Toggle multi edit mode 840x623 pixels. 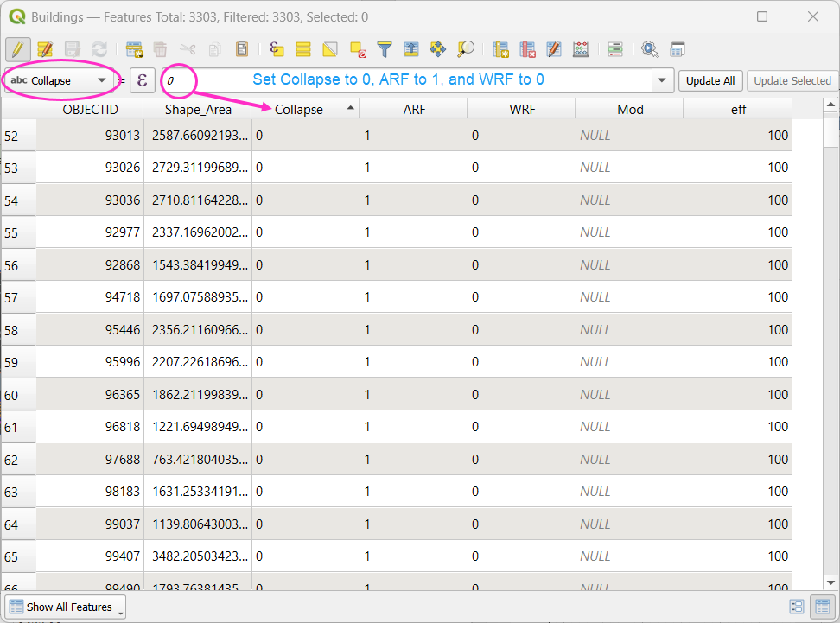pyautogui.click(x=45, y=49)
